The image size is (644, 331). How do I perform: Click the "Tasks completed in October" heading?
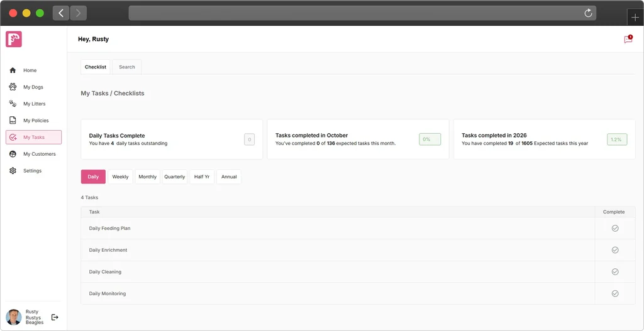(x=311, y=136)
